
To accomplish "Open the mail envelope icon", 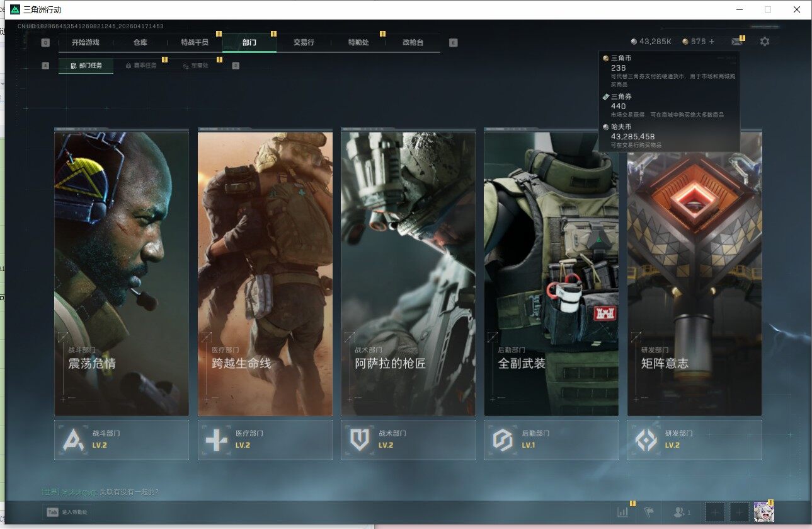I will [x=736, y=42].
